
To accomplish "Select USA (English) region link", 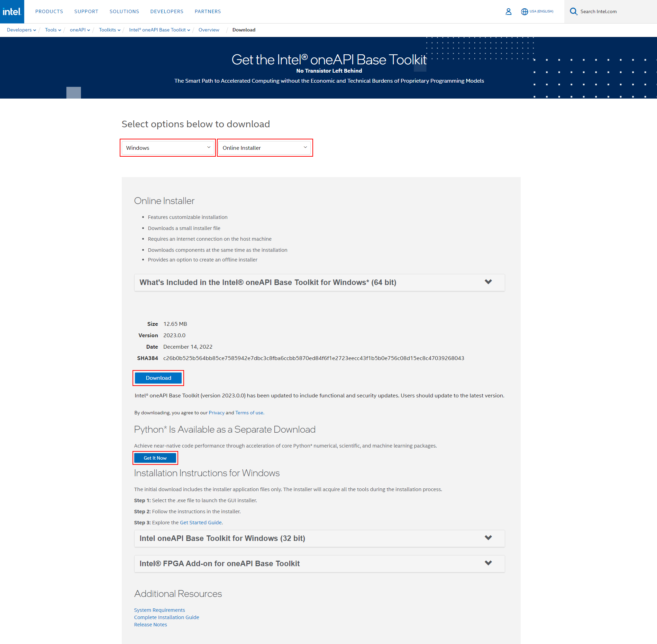I will pos(541,11).
